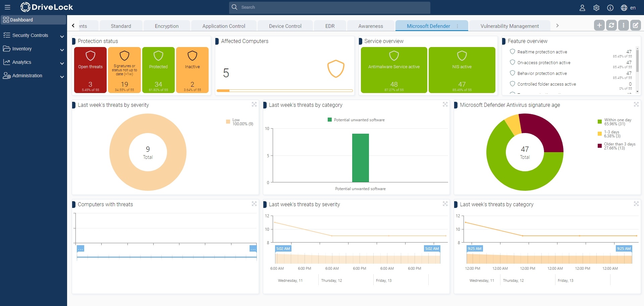
Task: Toggle Older than 3 days legend entry
Action: point(616,146)
